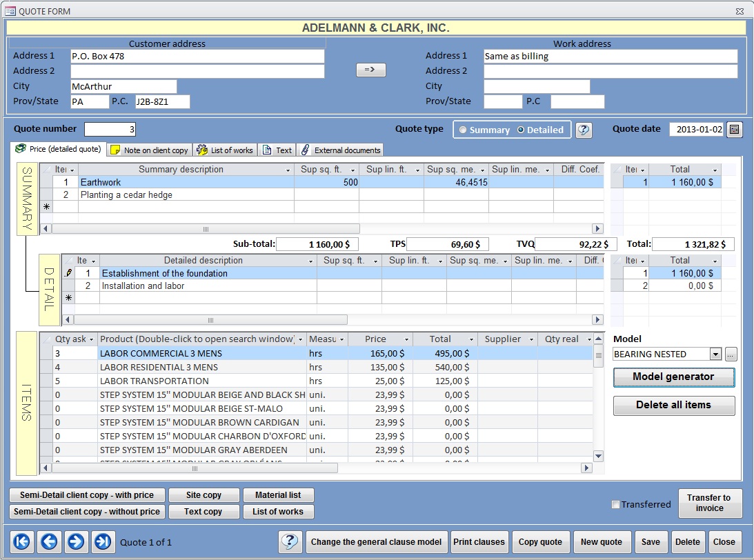Go to the next quote record

click(x=76, y=541)
